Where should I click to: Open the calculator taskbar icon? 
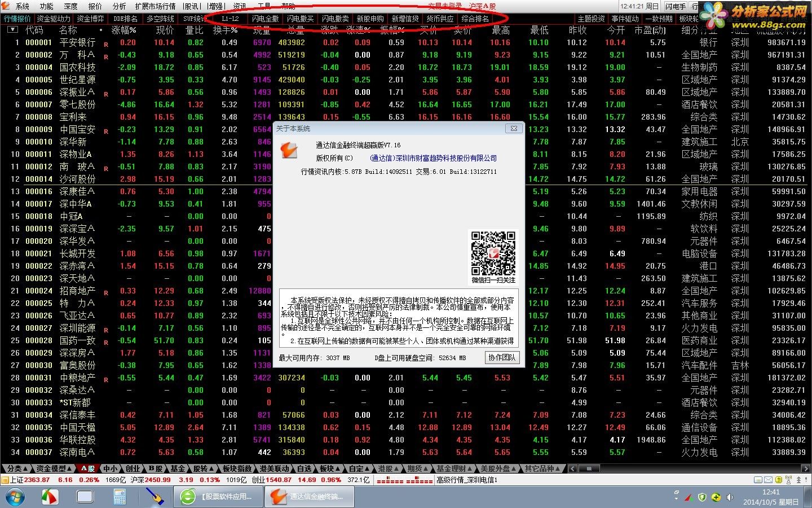[x=120, y=497]
